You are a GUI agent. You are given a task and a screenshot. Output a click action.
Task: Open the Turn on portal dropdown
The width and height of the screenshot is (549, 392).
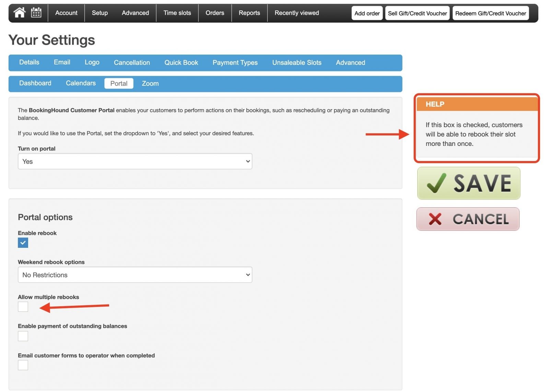click(x=135, y=161)
